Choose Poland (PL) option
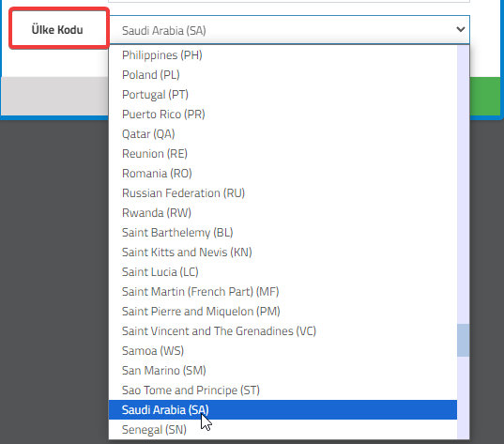Screen dimensions: 504x444 tap(283, 75)
